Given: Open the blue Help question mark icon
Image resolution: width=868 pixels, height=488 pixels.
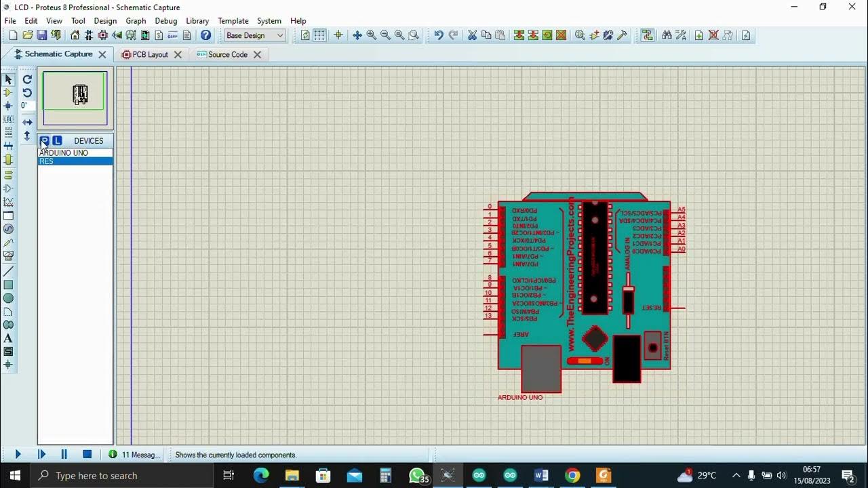Looking at the screenshot, I should (x=206, y=35).
